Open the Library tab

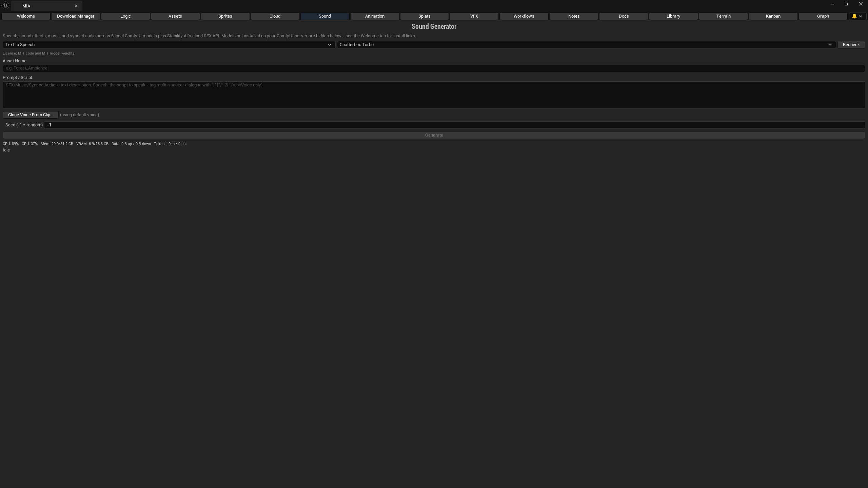point(673,16)
